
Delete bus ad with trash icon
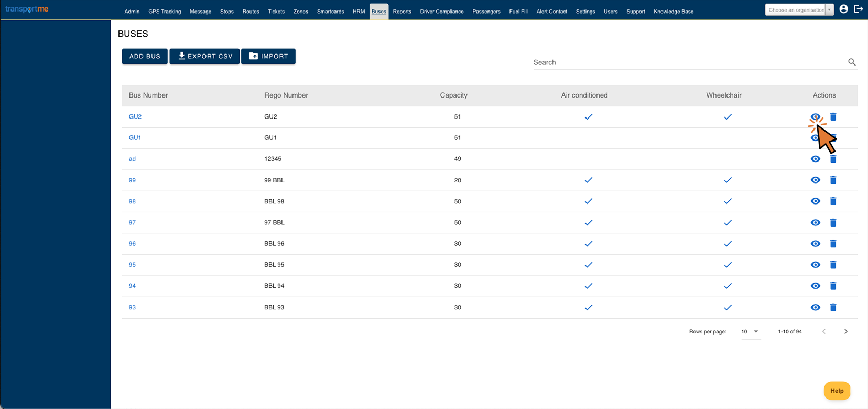(x=833, y=159)
